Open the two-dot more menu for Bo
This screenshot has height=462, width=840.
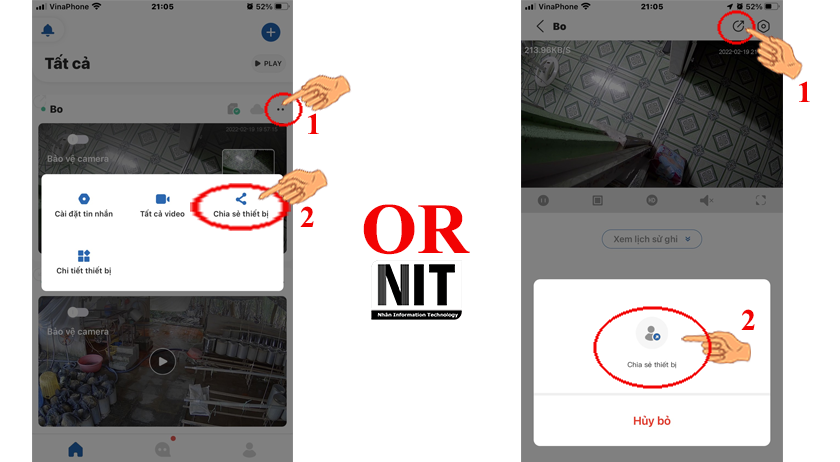[281, 109]
